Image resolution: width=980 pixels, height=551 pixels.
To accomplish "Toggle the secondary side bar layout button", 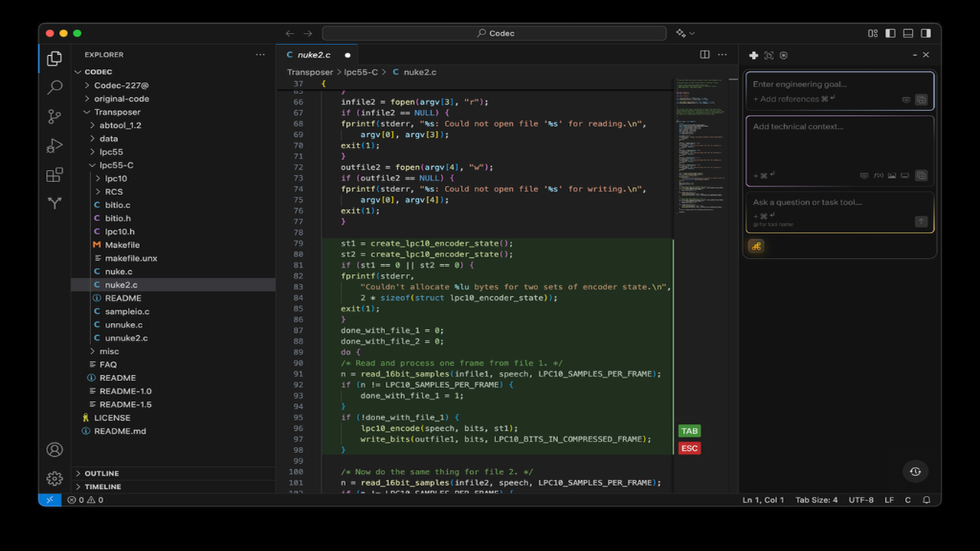I will click(x=926, y=33).
